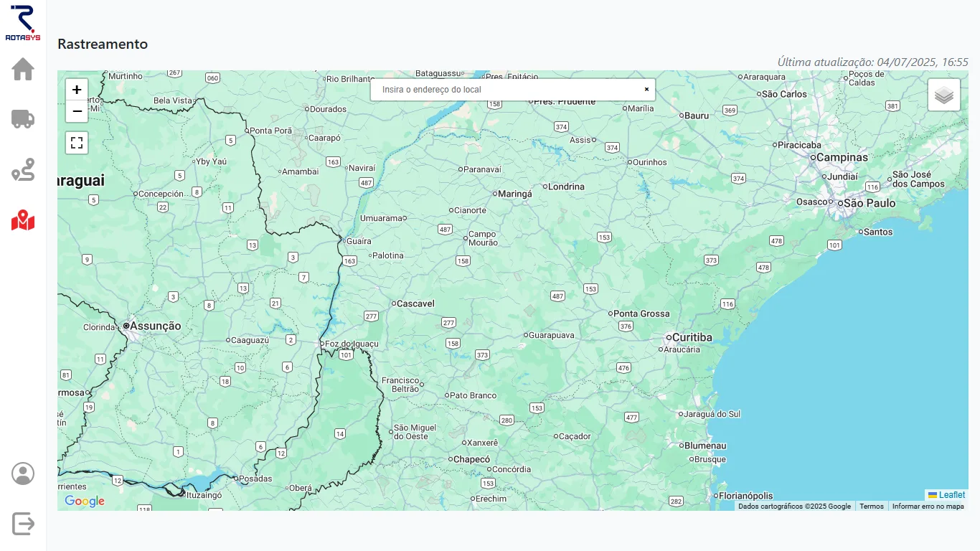Expand the map layers control
The width and height of the screenshot is (980, 551).
[943, 95]
